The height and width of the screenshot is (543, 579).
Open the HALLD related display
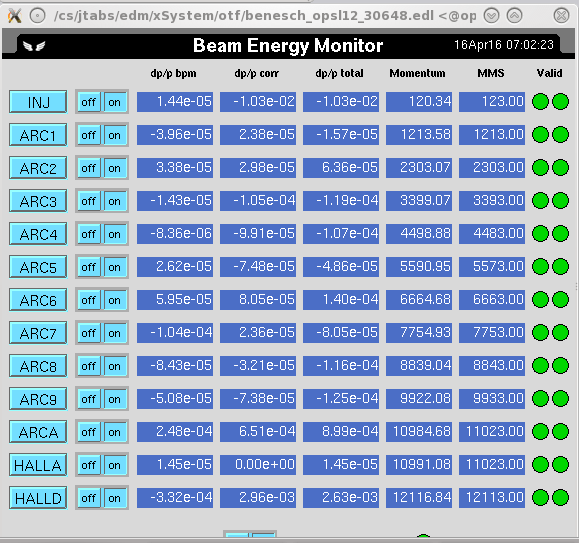pos(38,498)
